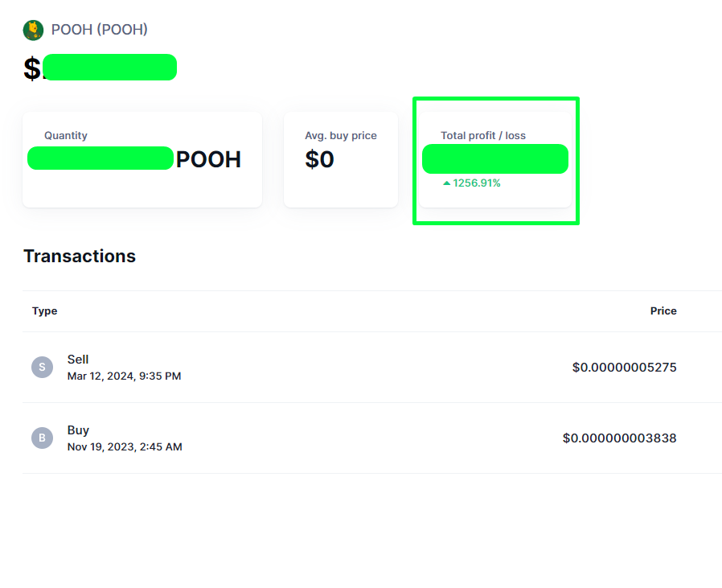
Task: Click the $0 average buy price value
Action: 320,159
